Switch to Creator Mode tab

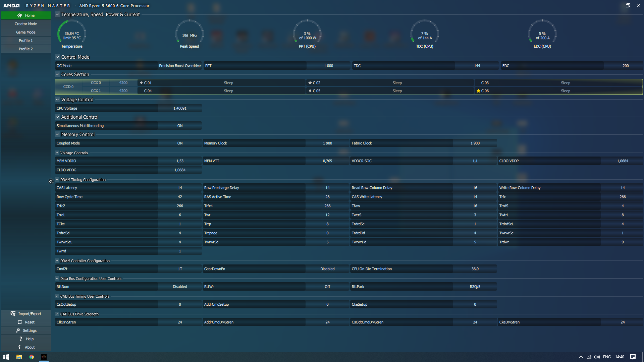pyautogui.click(x=26, y=24)
